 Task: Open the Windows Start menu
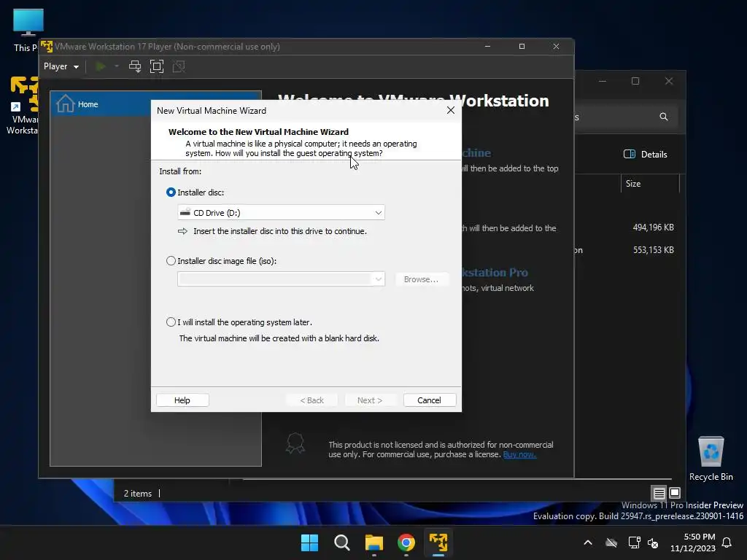tap(309, 542)
